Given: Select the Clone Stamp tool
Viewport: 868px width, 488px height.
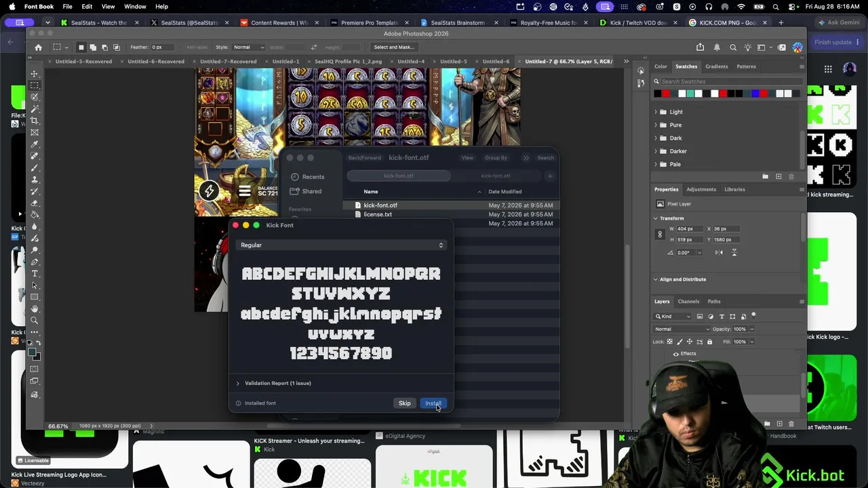Looking at the screenshot, I should (35, 180).
